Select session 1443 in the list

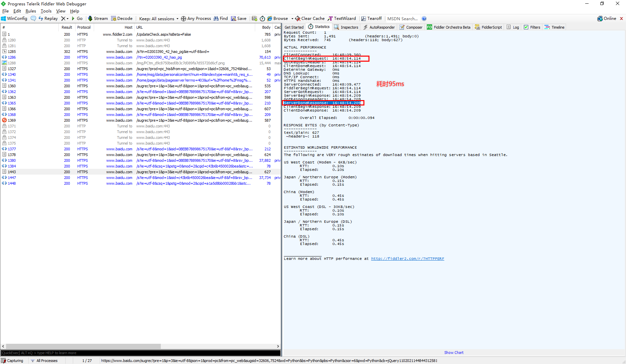click(141, 172)
